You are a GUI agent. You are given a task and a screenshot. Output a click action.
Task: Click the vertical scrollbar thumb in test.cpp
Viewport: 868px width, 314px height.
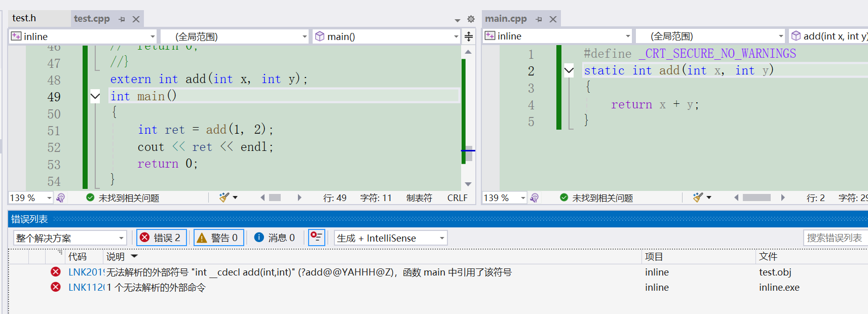point(469,153)
